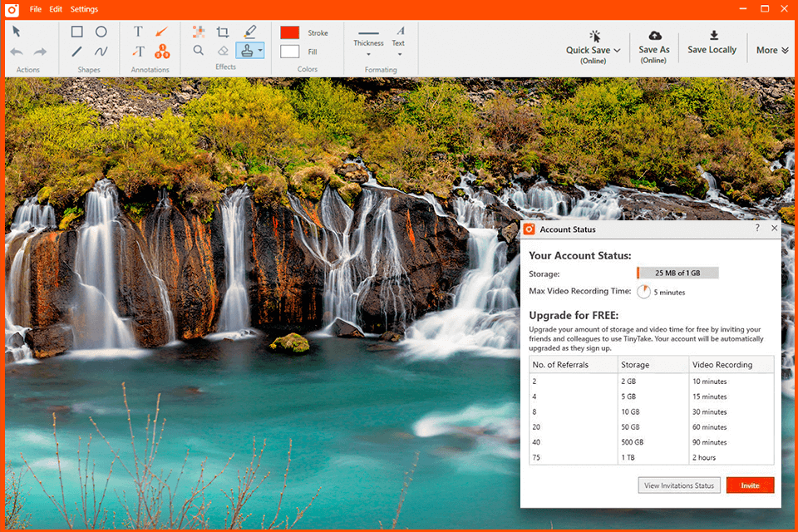This screenshot has height=532, width=798.
Task: Select the Ellipse shape tool
Action: pyautogui.click(x=101, y=32)
